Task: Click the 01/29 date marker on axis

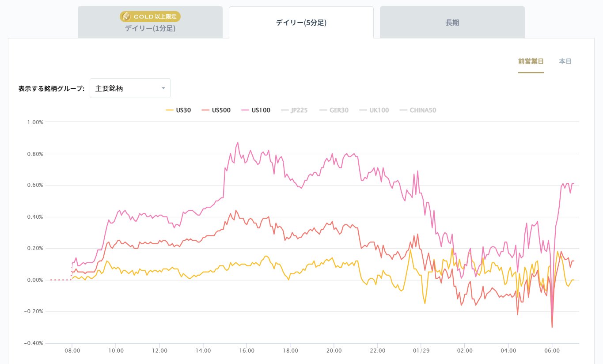Action: pos(421,351)
